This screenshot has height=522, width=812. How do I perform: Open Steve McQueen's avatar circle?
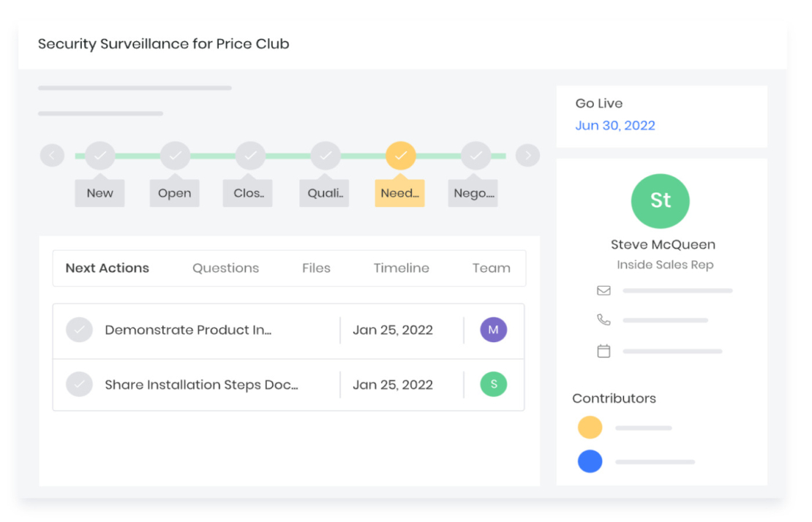click(660, 201)
